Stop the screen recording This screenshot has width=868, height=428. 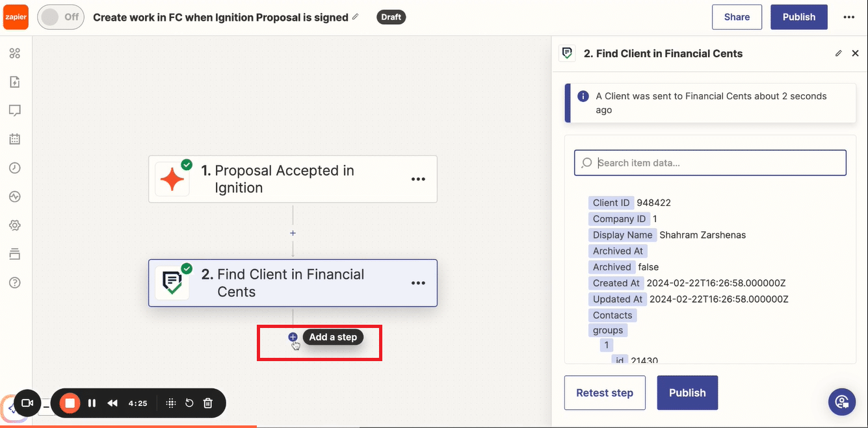tap(70, 403)
